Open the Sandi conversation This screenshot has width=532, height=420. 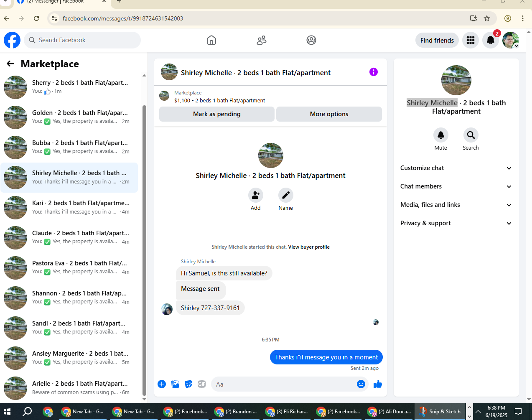69,328
